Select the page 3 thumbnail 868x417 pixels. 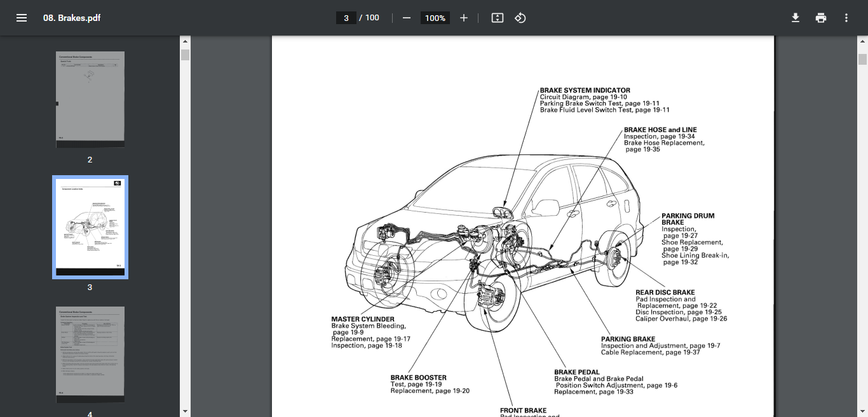(x=90, y=227)
